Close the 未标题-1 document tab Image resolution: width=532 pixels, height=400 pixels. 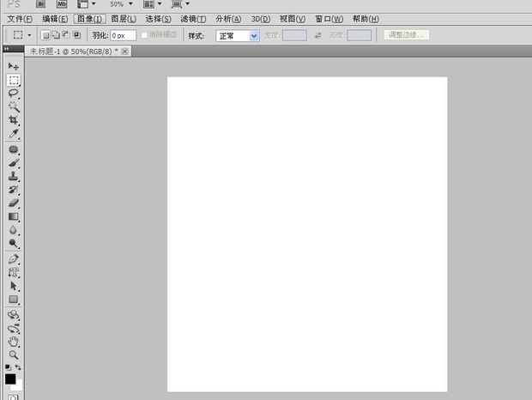point(125,52)
